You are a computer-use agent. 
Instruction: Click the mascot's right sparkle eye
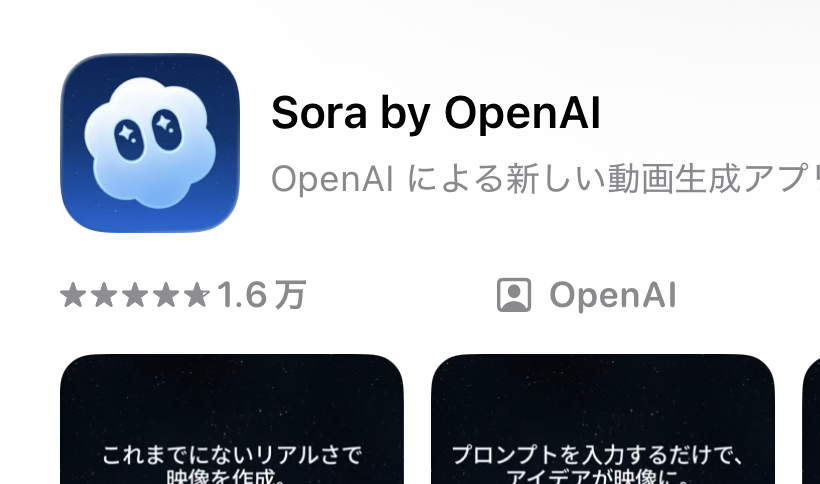tap(167, 130)
